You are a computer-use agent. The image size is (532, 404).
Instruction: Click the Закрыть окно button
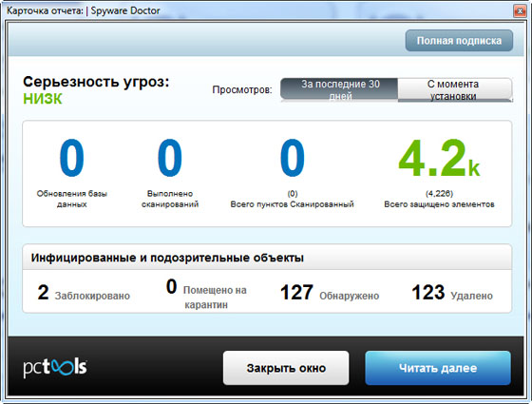(x=286, y=368)
